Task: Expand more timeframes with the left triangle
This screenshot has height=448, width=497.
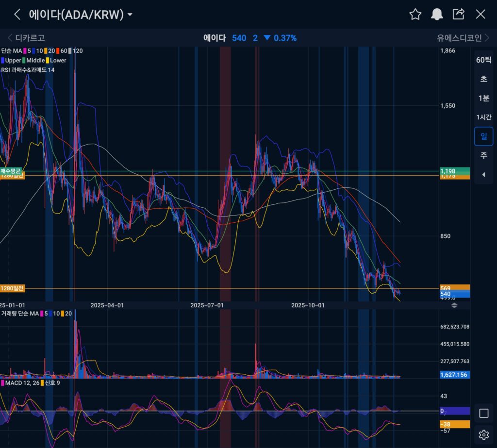Action: [483, 174]
